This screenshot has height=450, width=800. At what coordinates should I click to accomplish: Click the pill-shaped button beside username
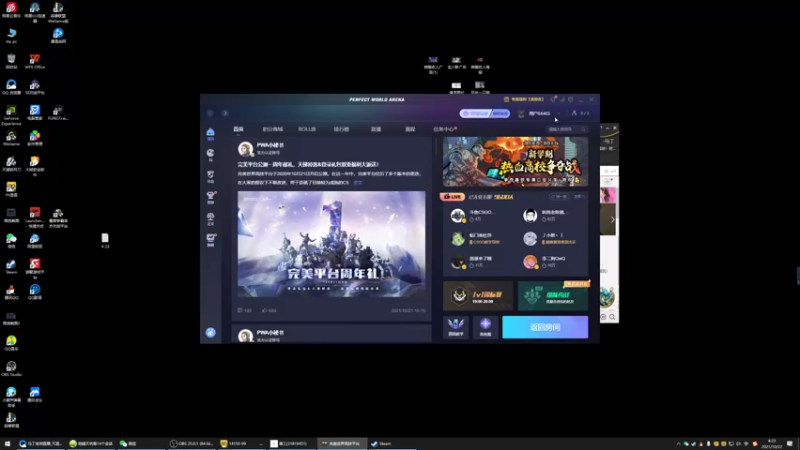[484, 113]
